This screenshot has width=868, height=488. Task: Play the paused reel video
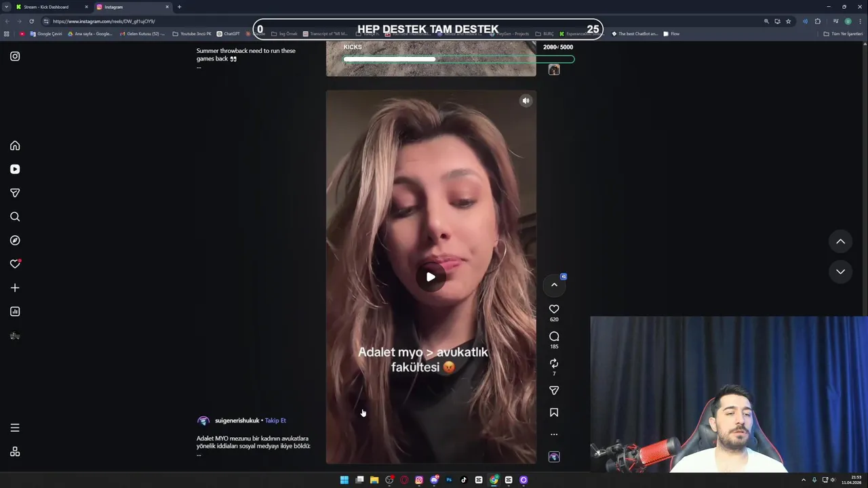coord(431,277)
